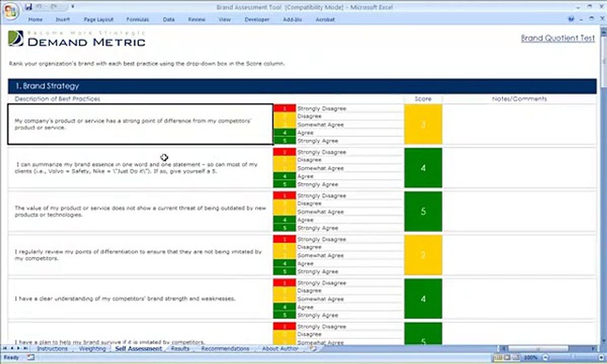The image size is (607, 364).
Task: Click the Insert Worksheet icon after About Author
Action: 313,349
